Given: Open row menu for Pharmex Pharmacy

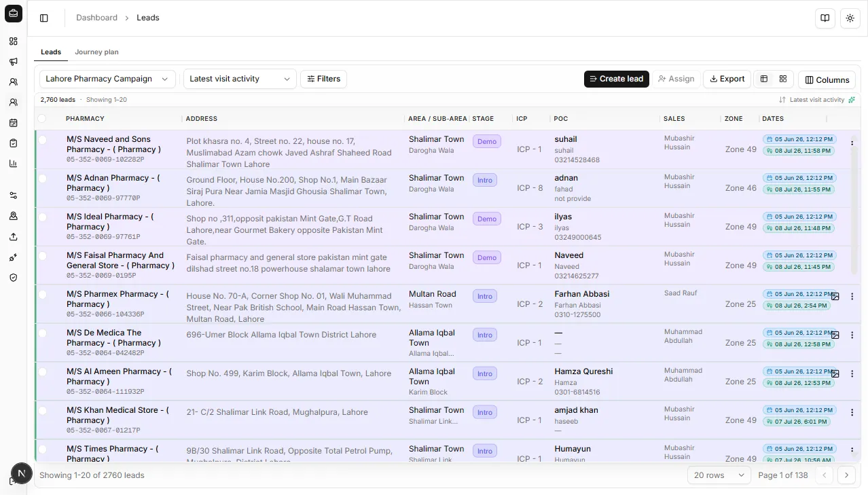Looking at the screenshot, I should pyautogui.click(x=852, y=296).
